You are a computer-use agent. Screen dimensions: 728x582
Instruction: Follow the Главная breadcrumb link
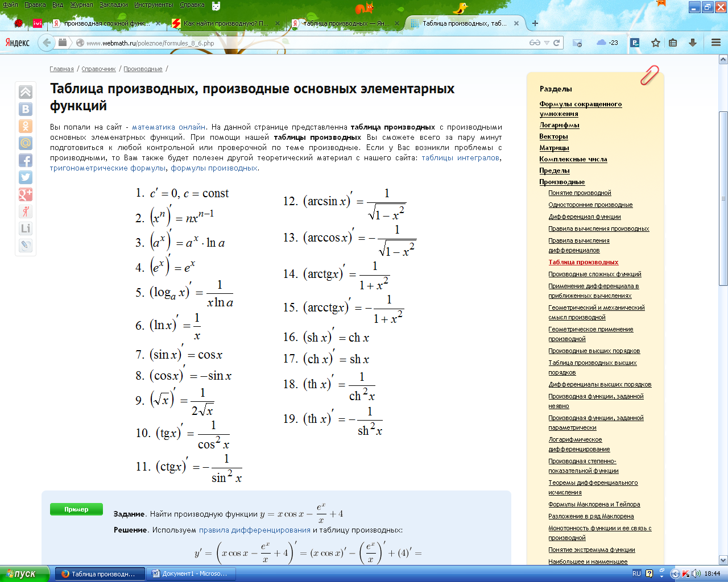[x=61, y=69]
